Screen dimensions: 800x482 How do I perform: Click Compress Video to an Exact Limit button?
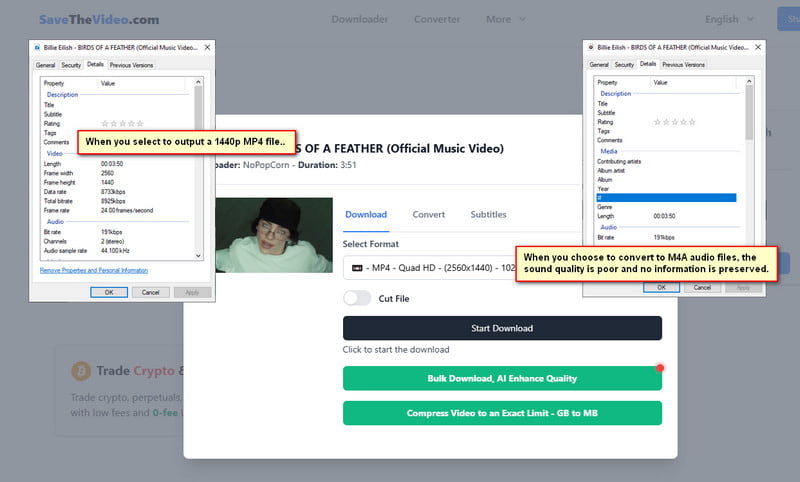[502, 413]
